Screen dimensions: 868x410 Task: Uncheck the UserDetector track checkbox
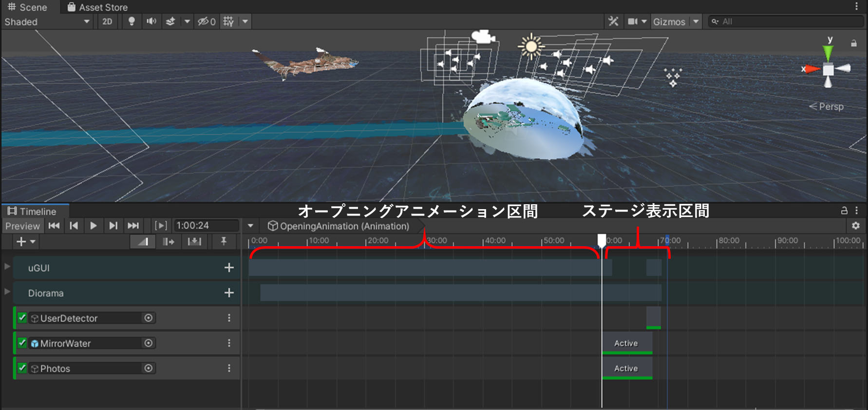pyautogui.click(x=22, y=318)
